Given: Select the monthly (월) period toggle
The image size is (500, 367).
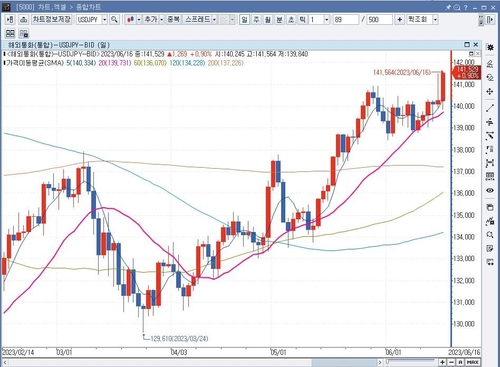Looking at the screenshot, I should [x=268, y=20].
